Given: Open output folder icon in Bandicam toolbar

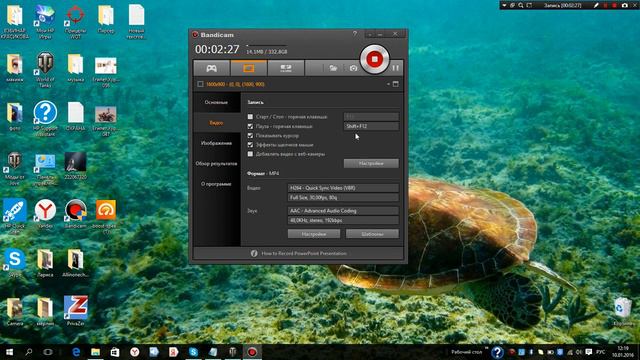Looking at the screenshot, I should pos(333,68).
